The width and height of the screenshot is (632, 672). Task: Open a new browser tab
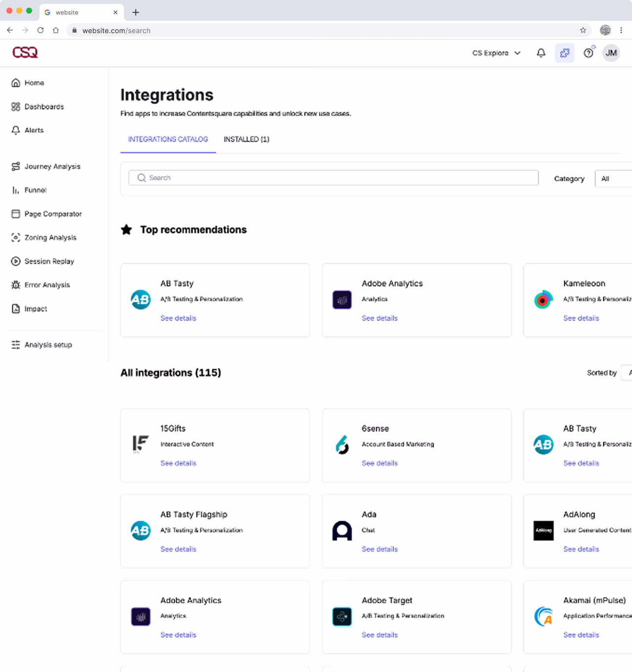(x=136, y=12)
